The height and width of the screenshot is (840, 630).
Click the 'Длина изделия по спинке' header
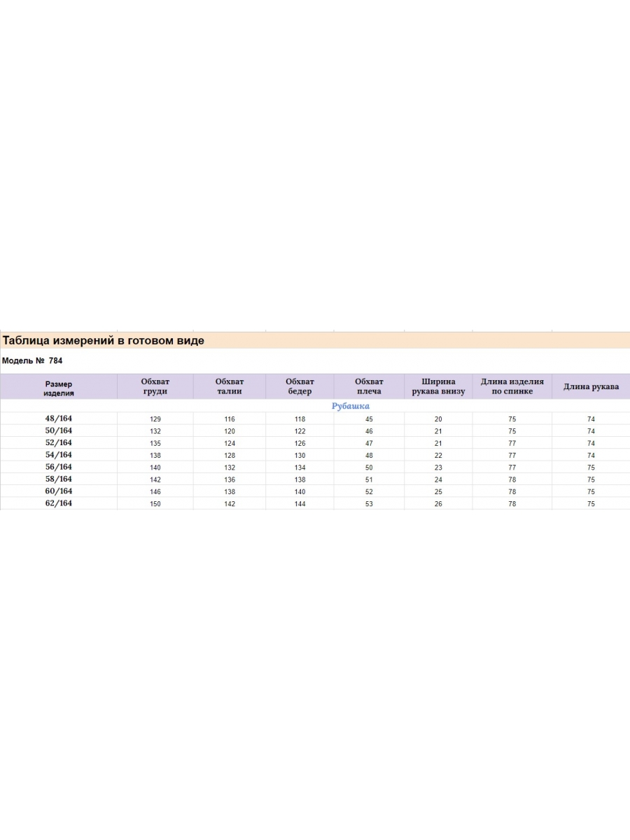(512, 386)
